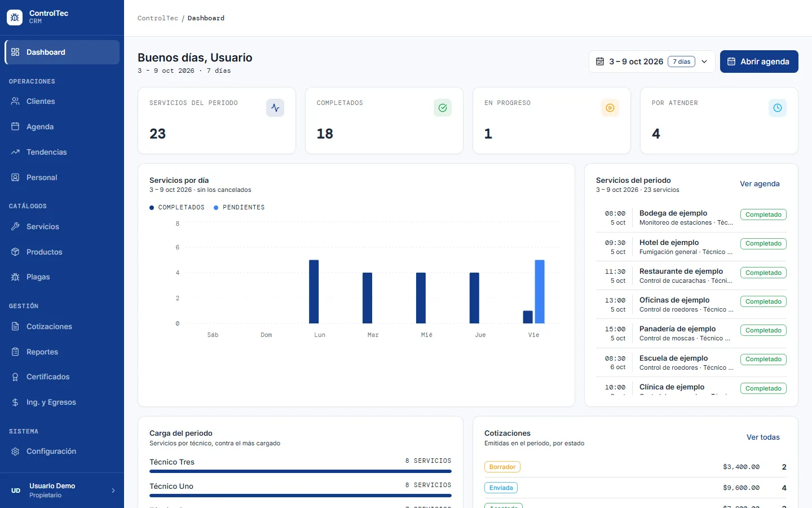Click the calendar icon on Abrir agenda button
The width and height of the screenshot is (812, 508).
731,62
